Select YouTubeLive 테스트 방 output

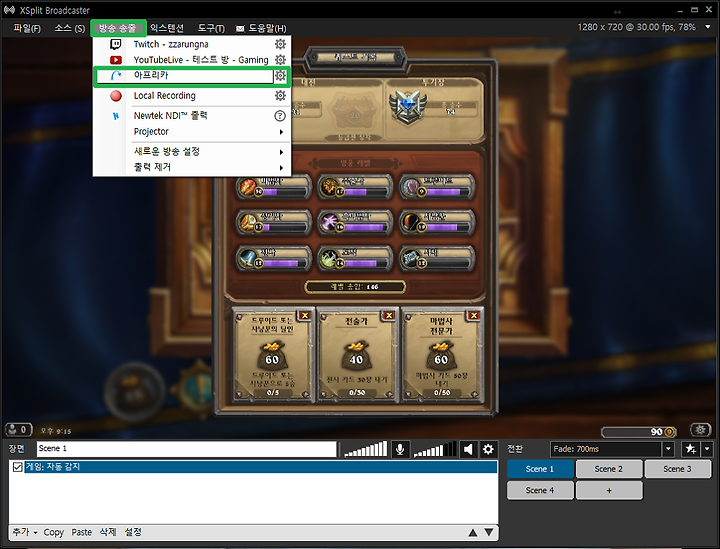pos(201,60)
